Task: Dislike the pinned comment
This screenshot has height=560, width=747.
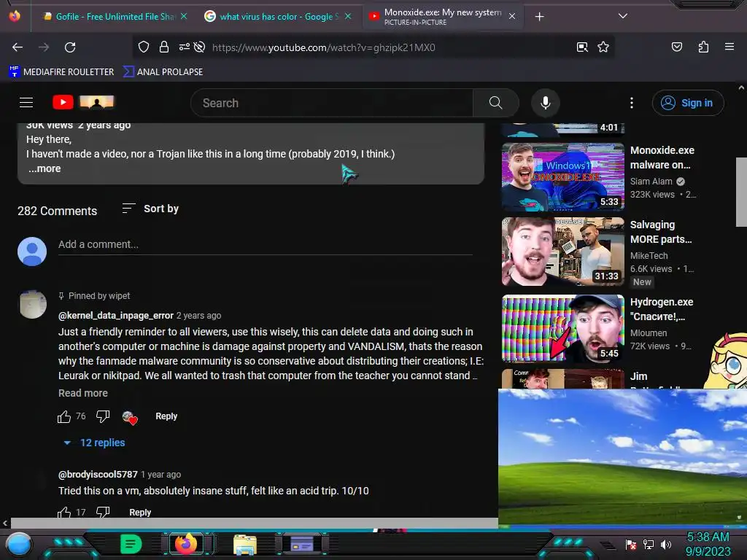Action: [103, 416]
